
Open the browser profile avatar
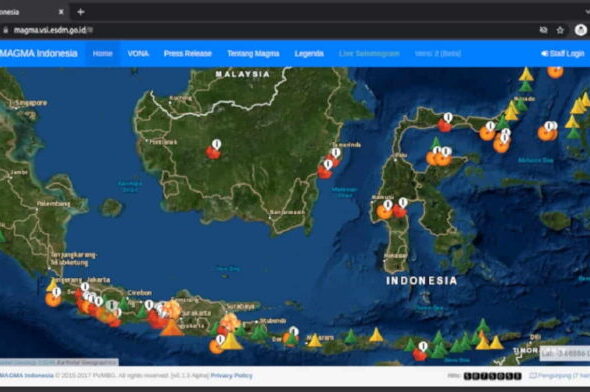tap(581, 30)
